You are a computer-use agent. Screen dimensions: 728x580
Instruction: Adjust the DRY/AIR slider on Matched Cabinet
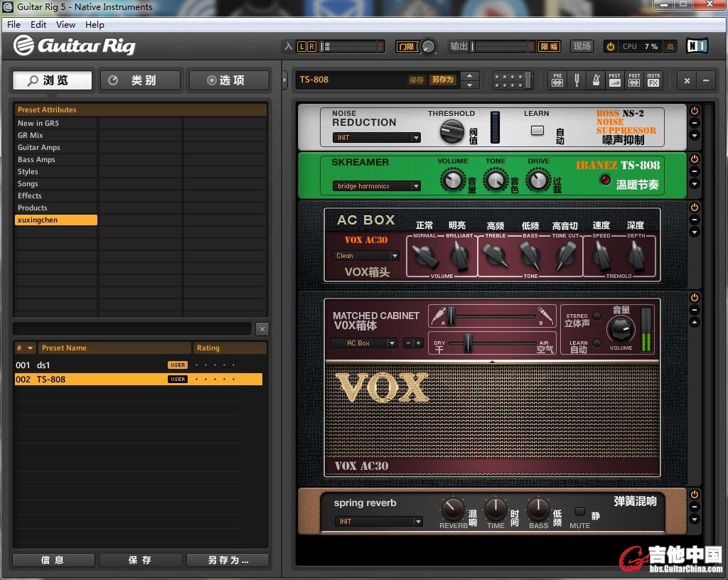click(x=468, y=343)
